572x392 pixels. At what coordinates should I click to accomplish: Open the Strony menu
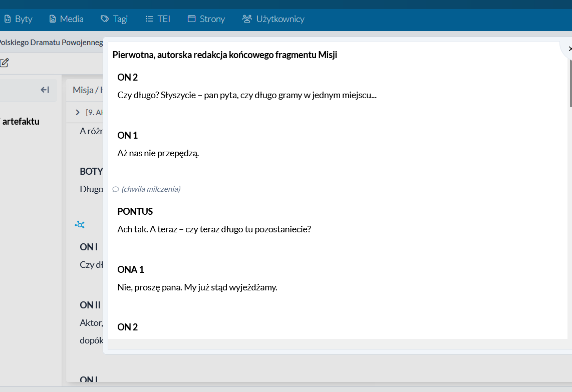point(206,19)
